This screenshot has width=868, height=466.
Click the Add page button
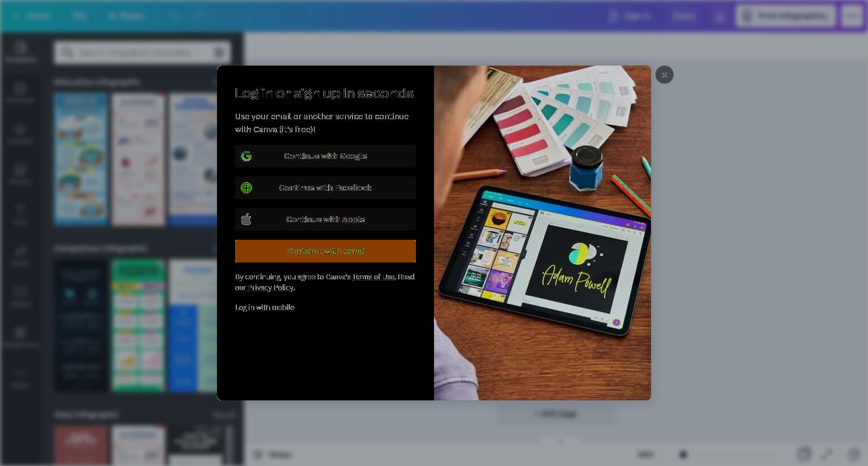pos(556,413)
